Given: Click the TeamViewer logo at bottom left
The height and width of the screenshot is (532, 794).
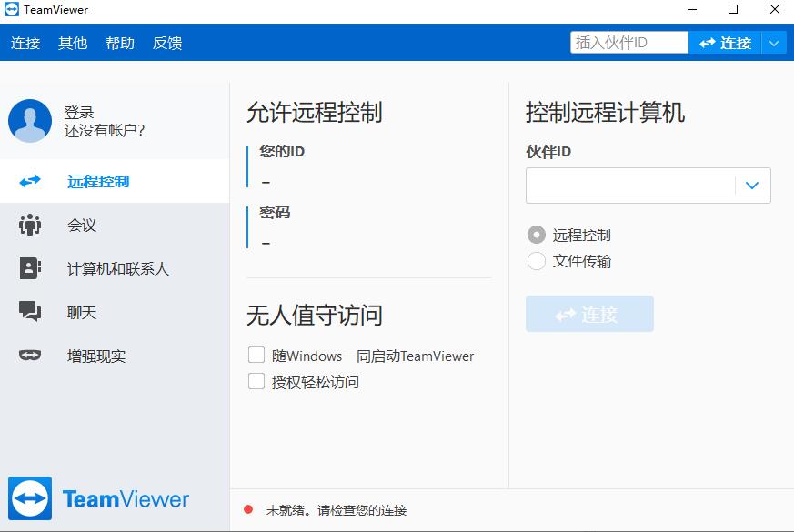Looking at the screenshot, I should pos(30,498).
